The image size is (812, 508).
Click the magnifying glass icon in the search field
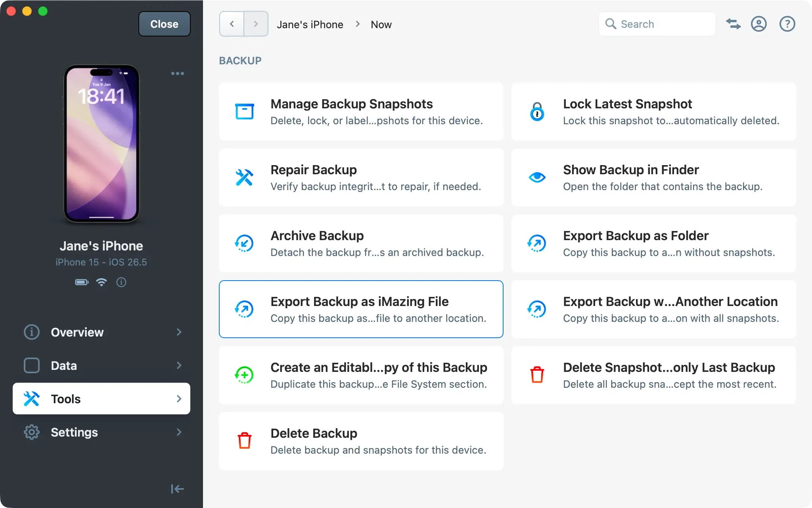(x=611, y=24)
